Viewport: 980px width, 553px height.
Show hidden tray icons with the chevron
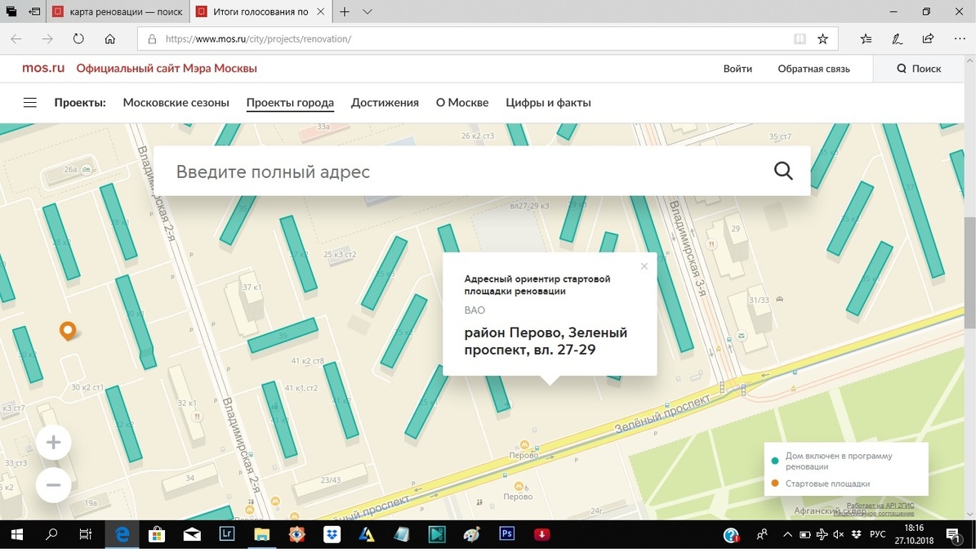click(787, 535)
